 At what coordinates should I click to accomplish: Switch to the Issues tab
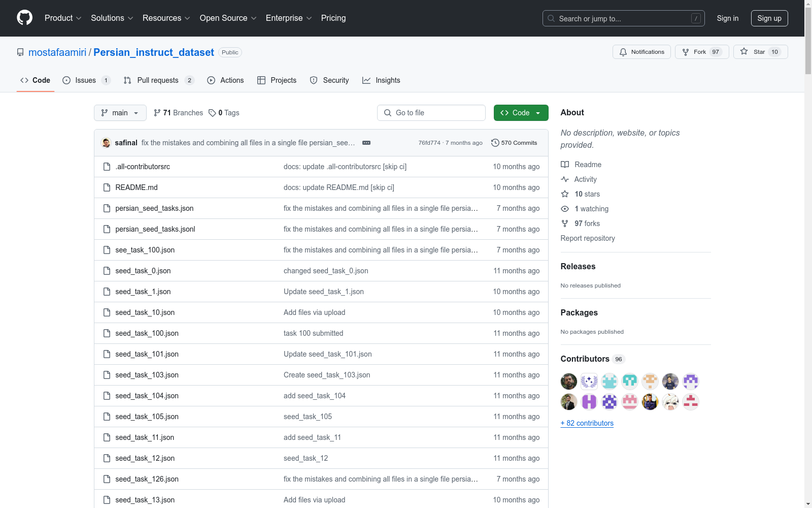(x=86, y=80)
